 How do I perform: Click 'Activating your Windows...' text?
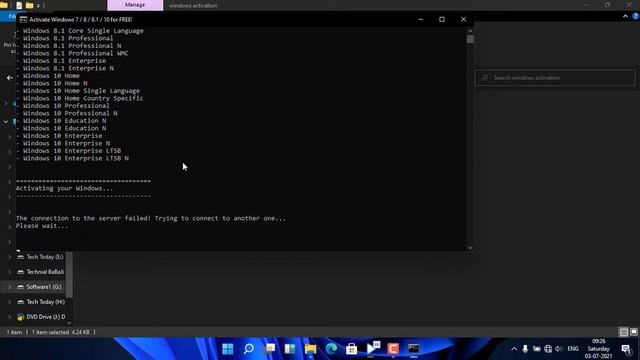(x=64, y=189)
